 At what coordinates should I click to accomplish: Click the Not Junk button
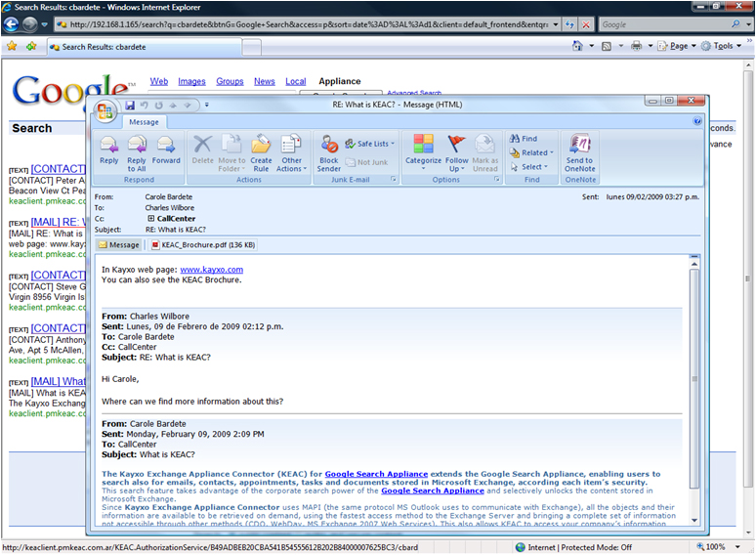367,162
